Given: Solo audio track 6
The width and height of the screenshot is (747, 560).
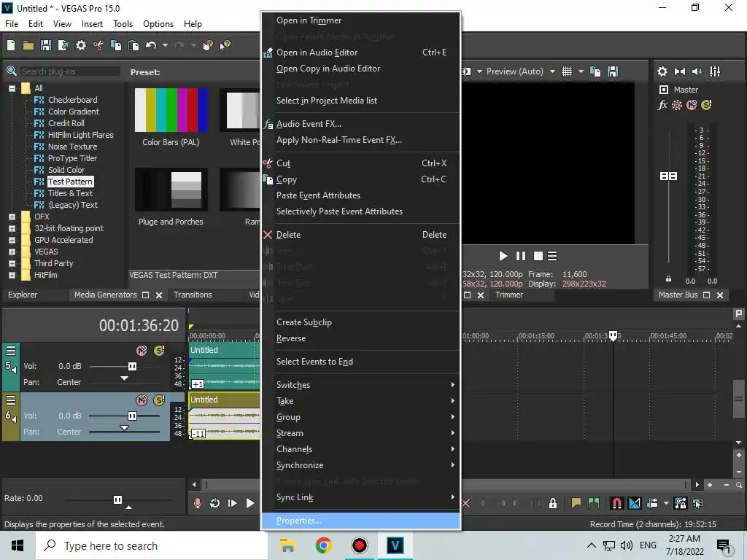Looking at the screenshot, I should tap(159, 400).
